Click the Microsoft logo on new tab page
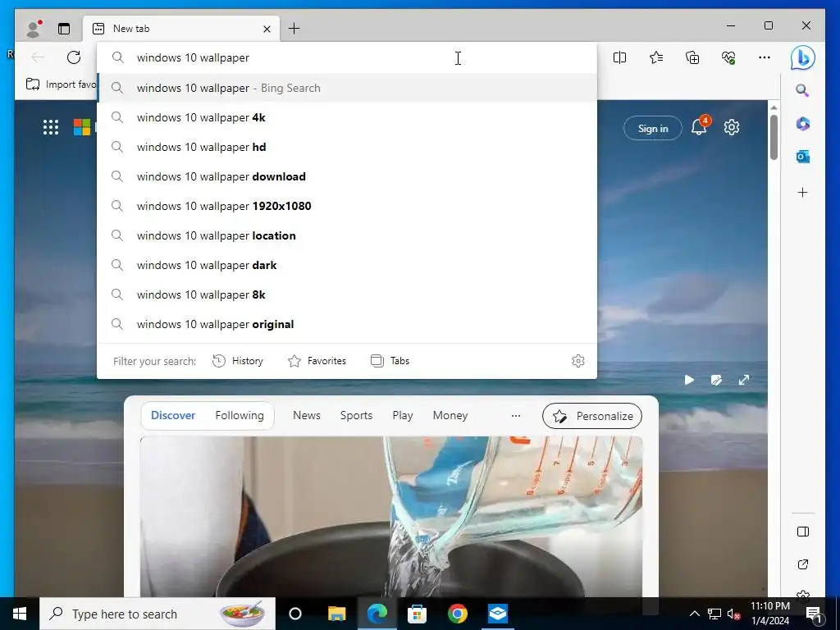 tap(82, 127)
